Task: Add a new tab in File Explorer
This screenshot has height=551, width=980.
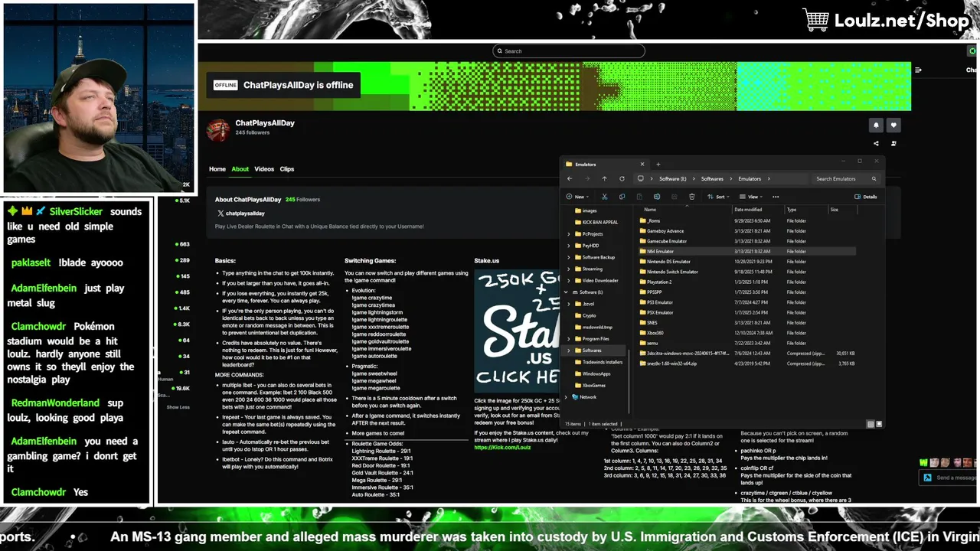Action: (658, 164)
